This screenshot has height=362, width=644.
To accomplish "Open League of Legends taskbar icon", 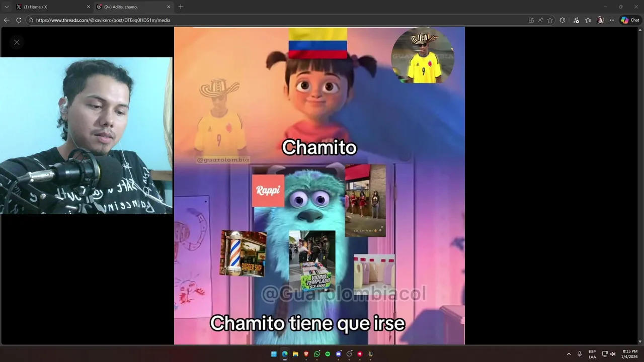I will (x=371, y=354).
